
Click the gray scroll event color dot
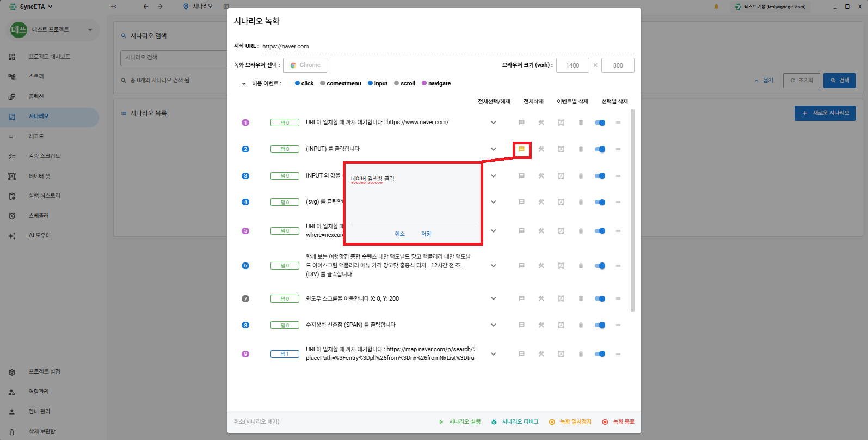[397, 83]
